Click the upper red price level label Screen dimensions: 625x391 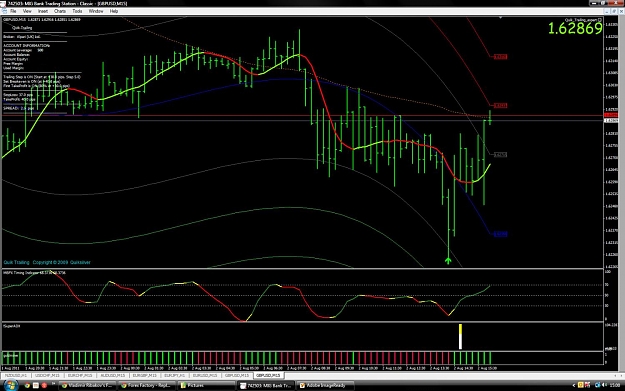(500, 57)
